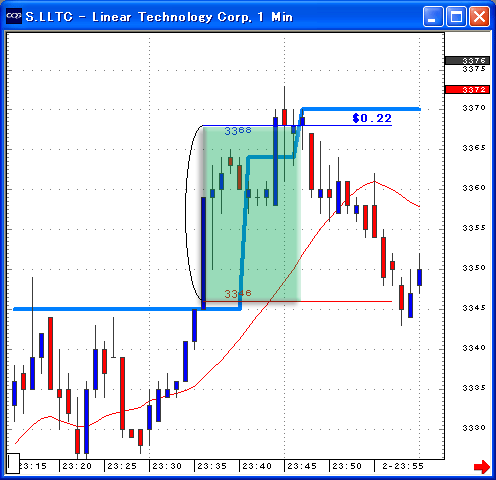Minimize the S.LLTC chart window
Screen dimensions: 496x480
coord(433,16)
